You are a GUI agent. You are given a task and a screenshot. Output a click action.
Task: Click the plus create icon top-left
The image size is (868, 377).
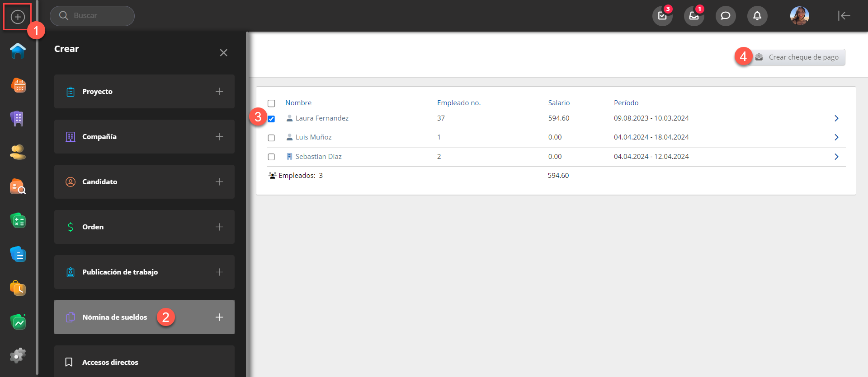coord(18,17)
